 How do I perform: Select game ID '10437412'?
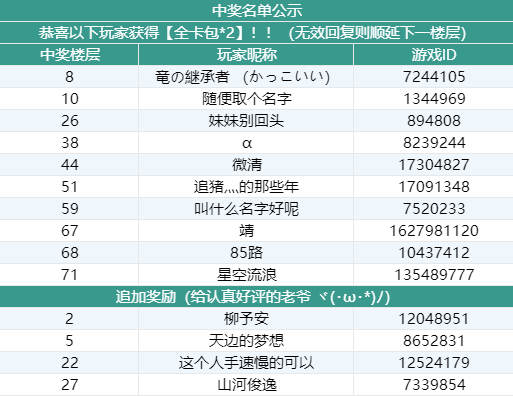point(434,253)
